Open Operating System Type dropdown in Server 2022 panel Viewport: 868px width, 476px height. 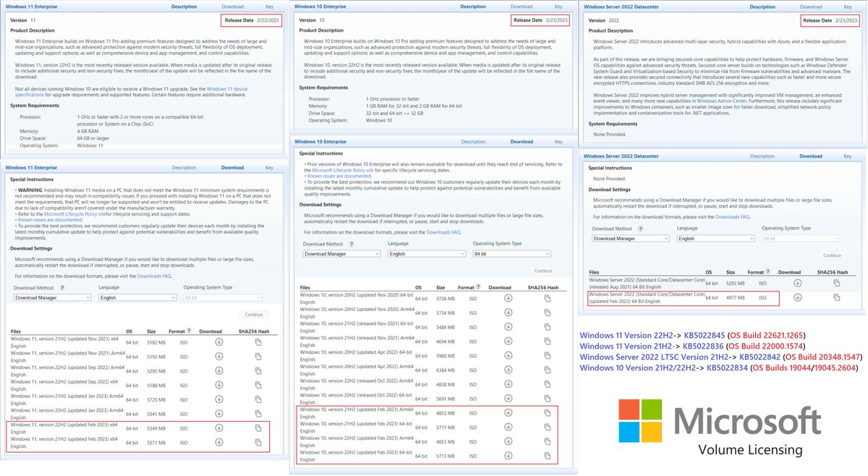801,238
